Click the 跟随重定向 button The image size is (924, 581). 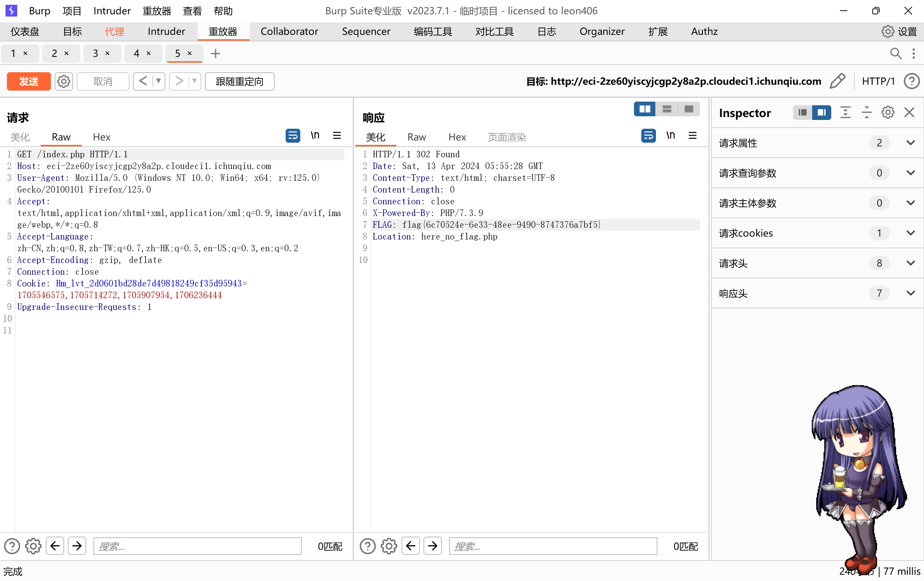point(239,81)
